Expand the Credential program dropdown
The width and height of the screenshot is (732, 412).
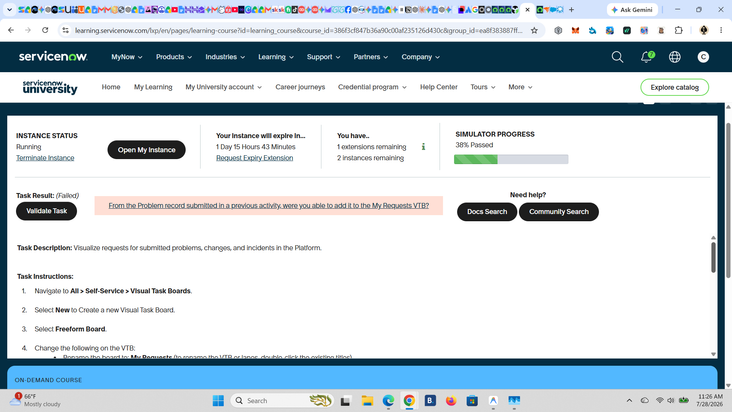coord(372,87)
